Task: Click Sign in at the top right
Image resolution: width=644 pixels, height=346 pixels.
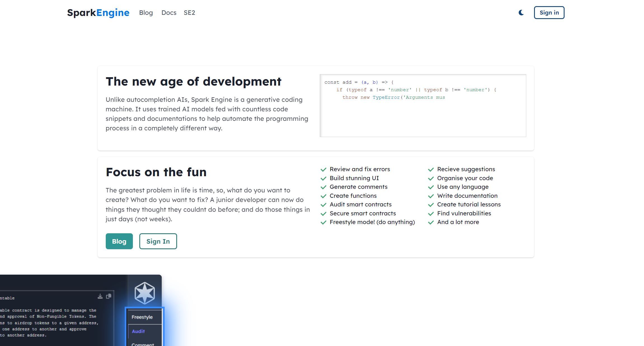Action: (x=549, y=12)
